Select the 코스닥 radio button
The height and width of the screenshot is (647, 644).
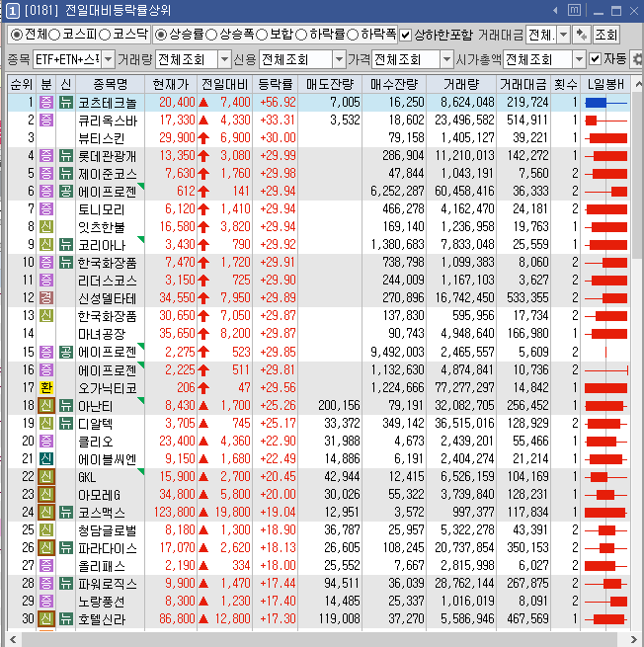(105, 35)
